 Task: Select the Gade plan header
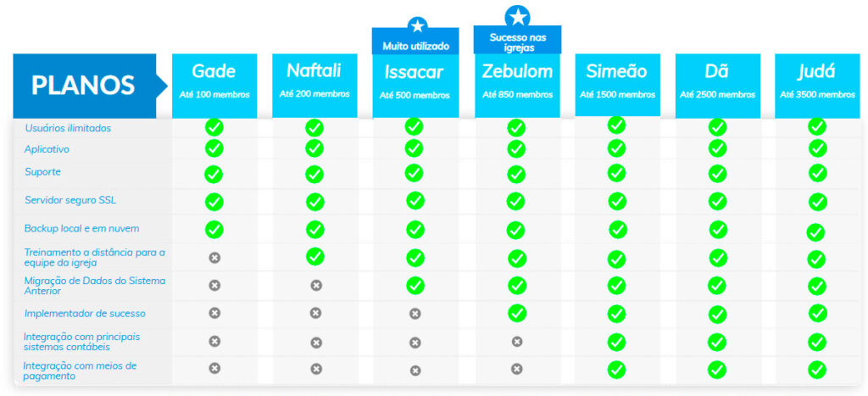(x=214, y=85)
